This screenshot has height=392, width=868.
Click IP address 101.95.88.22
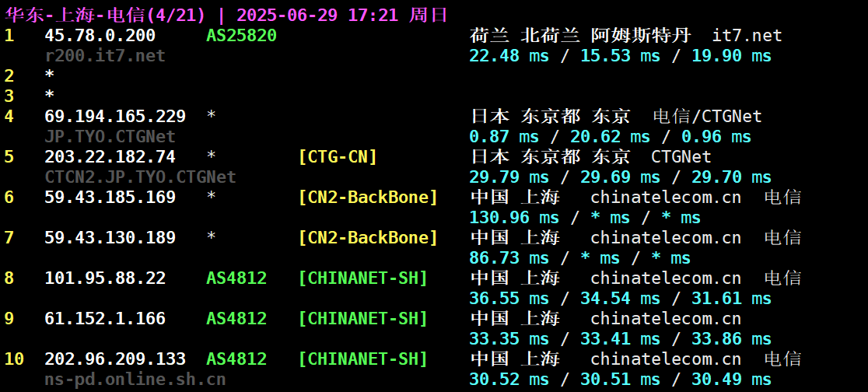[x=105, y=278]
